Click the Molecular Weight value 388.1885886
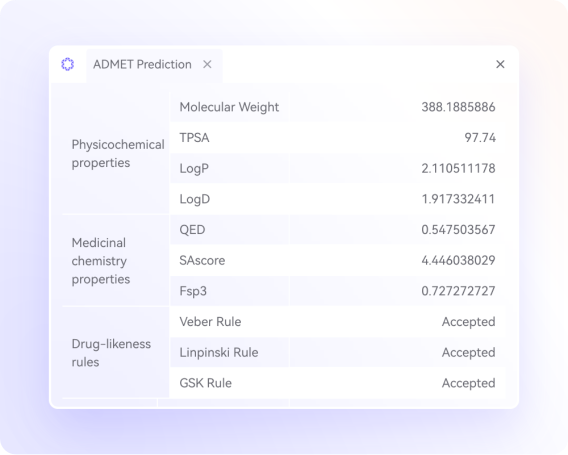Screen dimensions: 568x455 458,107
